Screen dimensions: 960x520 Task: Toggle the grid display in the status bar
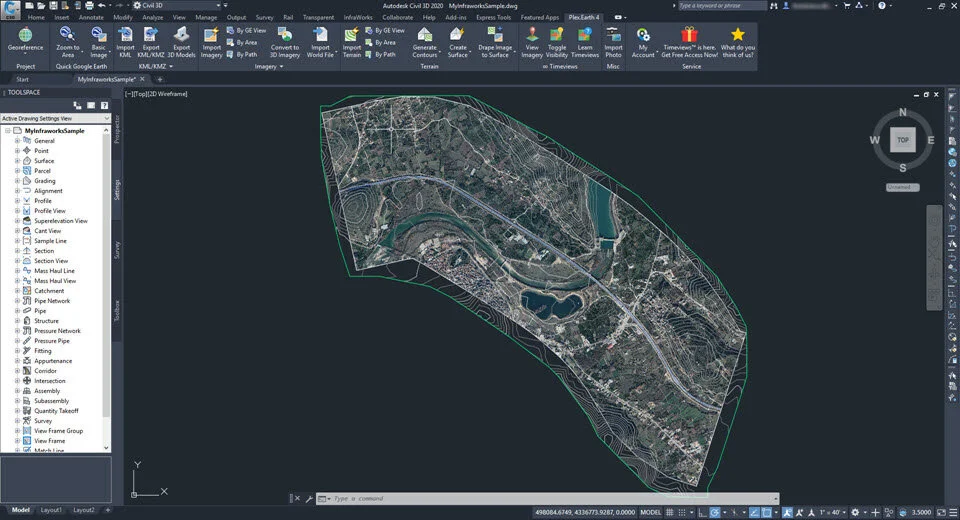click(x=670, y=512)
